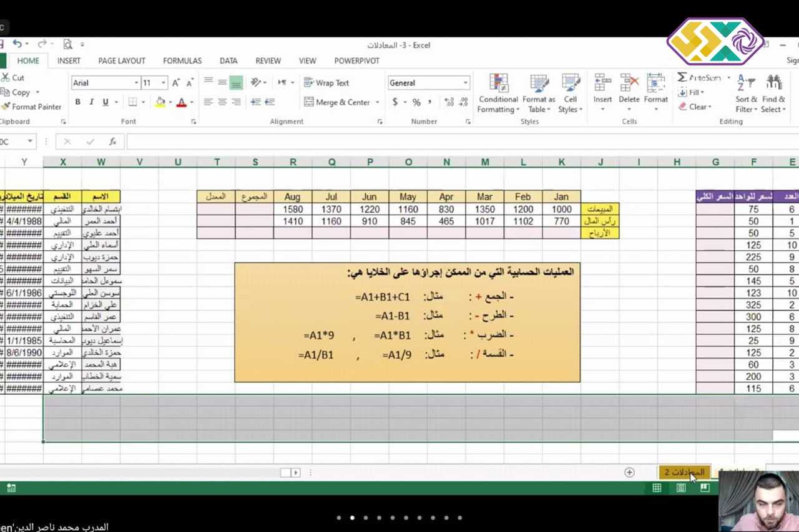
Task: Switch to the FORMULAS ribbon tab
Action: pyautogui.click(x=182, y=60)
